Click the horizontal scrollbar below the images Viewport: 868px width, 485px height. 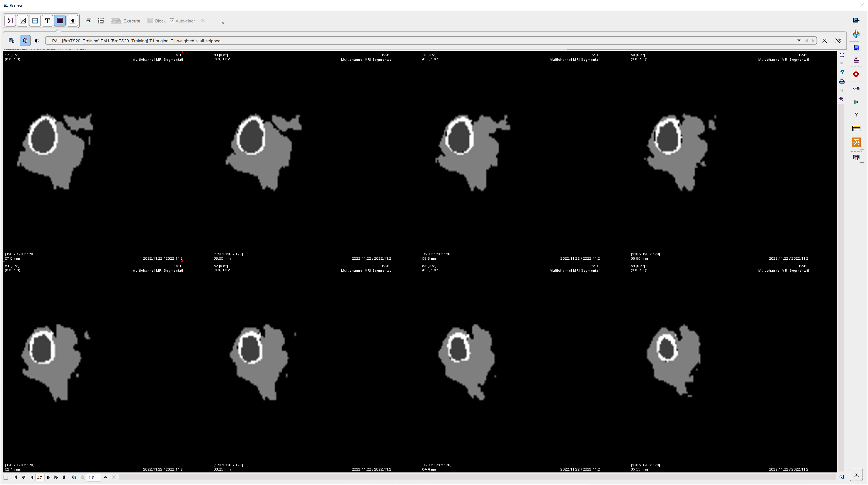(478, 477)
